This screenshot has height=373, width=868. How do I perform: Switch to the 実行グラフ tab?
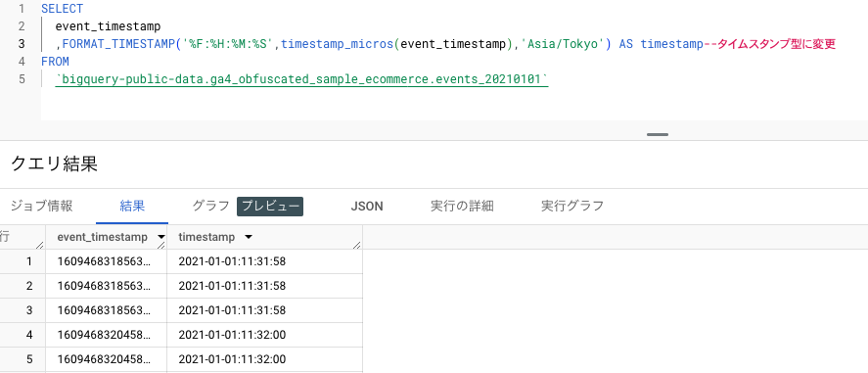tap(572, 207)
